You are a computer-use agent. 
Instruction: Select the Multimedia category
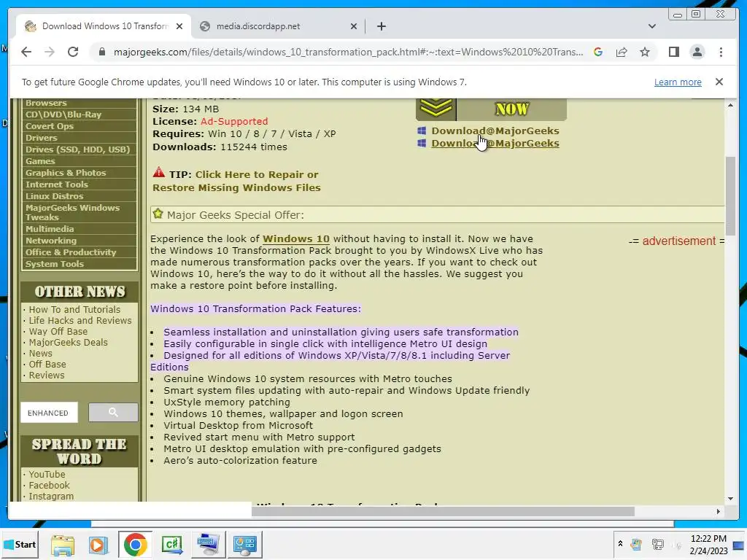coord(50,229)
